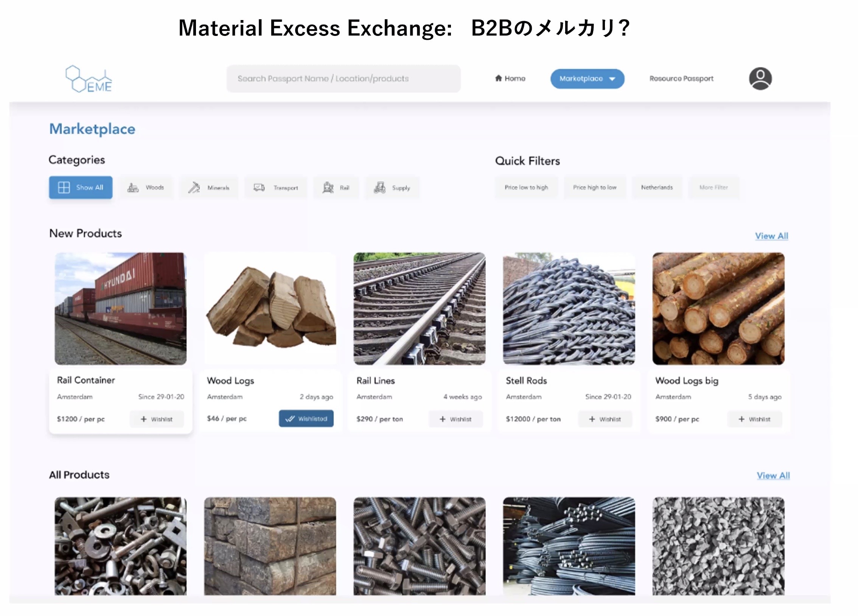The image size is (858, 616).
Task: Open the Resource Passport page
Action: pyautogui.click(x=681, y=78)
